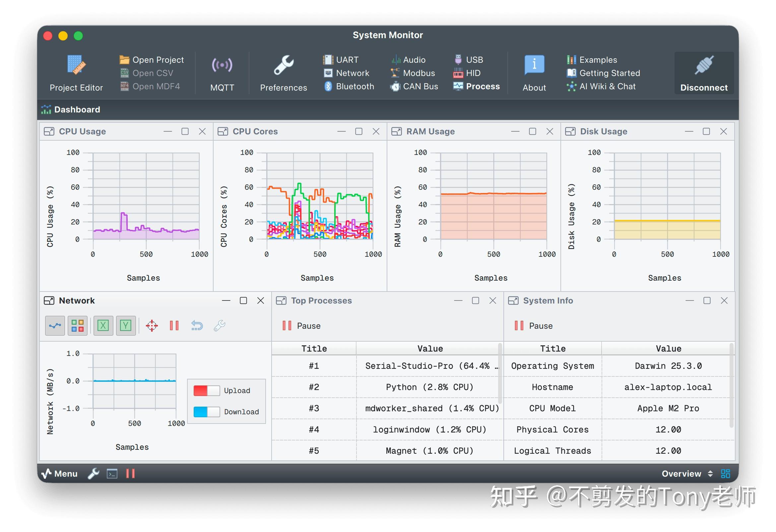
Task: Open the Menu in status bar
Action: [x=59, y=474]
